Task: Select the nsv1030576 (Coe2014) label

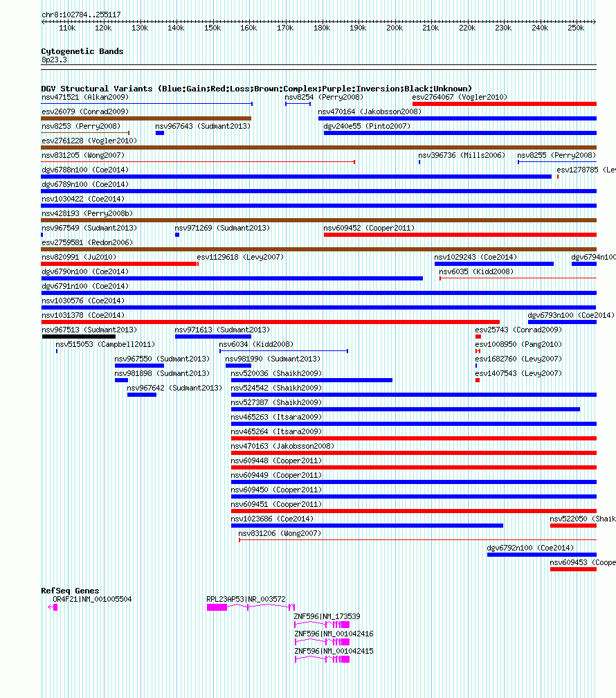Action: (x=83, y=301)
